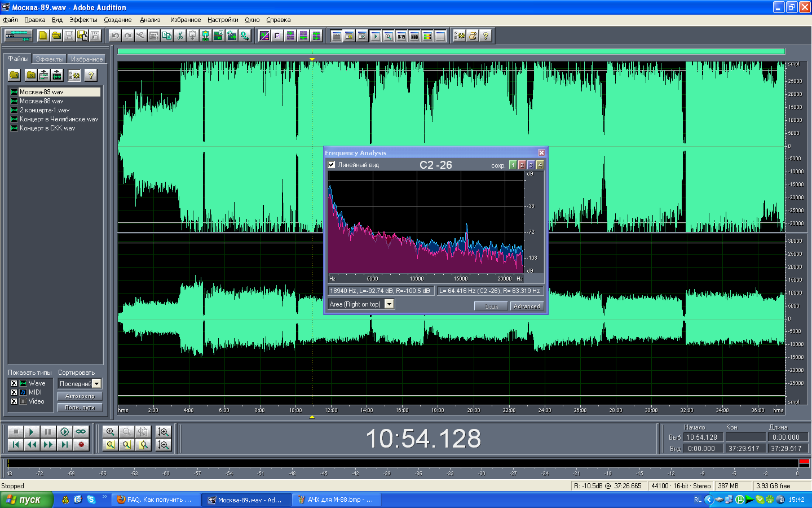Click the green snapshot 1 swatch
The image size is (812, 508).
coord(513,165)
